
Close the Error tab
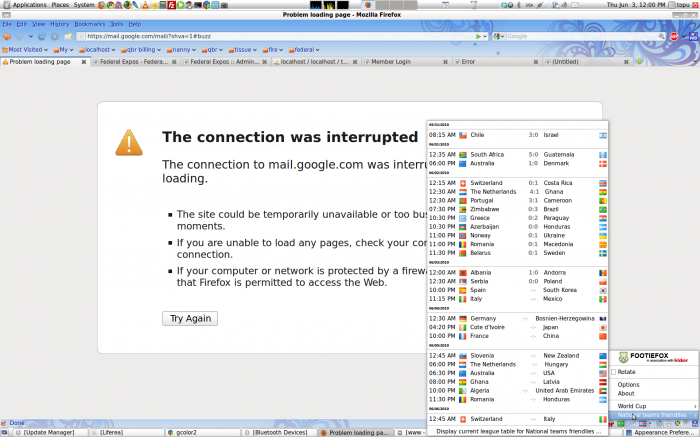click(x=536, y=62)
